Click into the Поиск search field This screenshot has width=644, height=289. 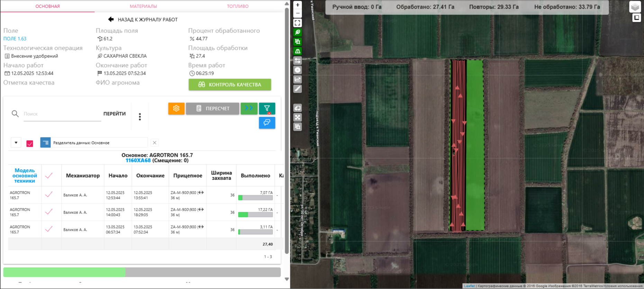[x=62, y=114]
